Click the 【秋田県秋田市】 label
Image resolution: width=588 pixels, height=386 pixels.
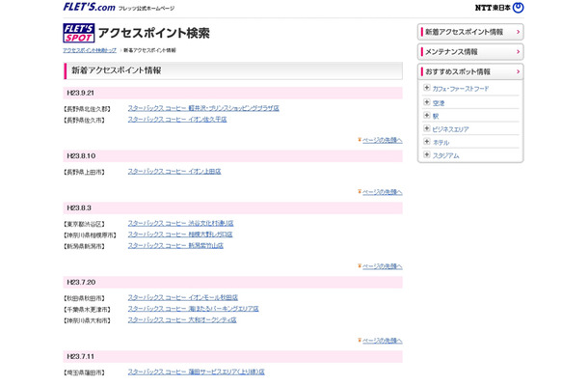(x=85, y=298)
